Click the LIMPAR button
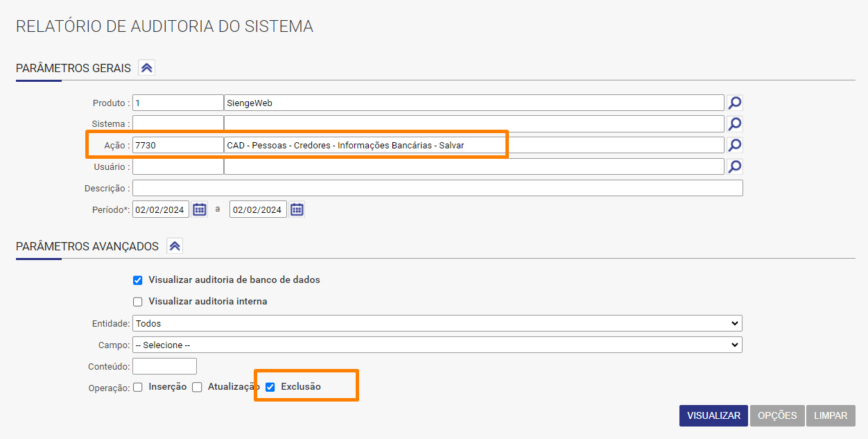868x439 pixels. 831,415
